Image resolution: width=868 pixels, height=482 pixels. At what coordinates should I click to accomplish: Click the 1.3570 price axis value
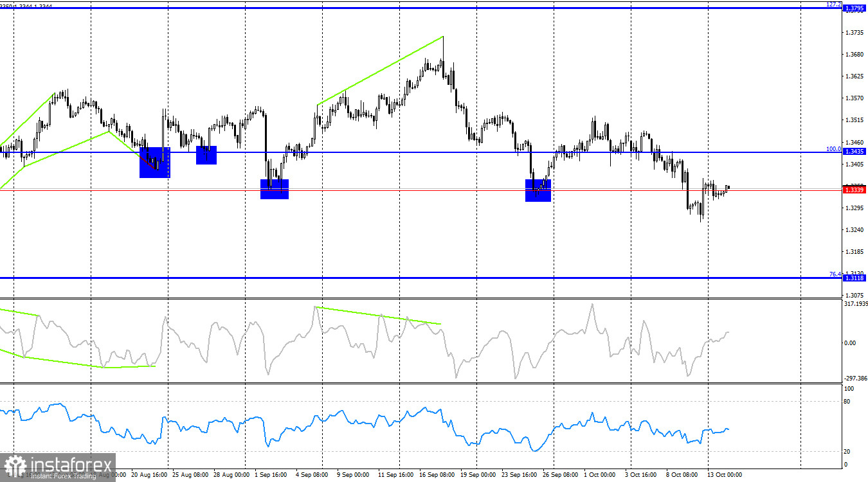tap(855, 98)
